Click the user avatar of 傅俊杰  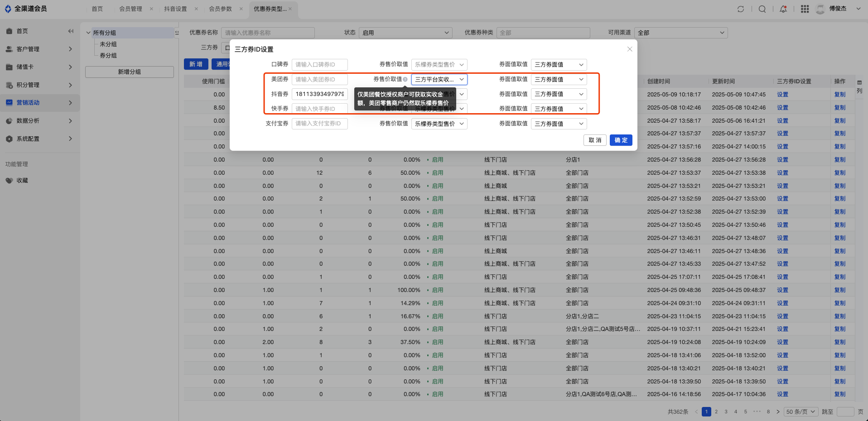click(x=820, y=9)
